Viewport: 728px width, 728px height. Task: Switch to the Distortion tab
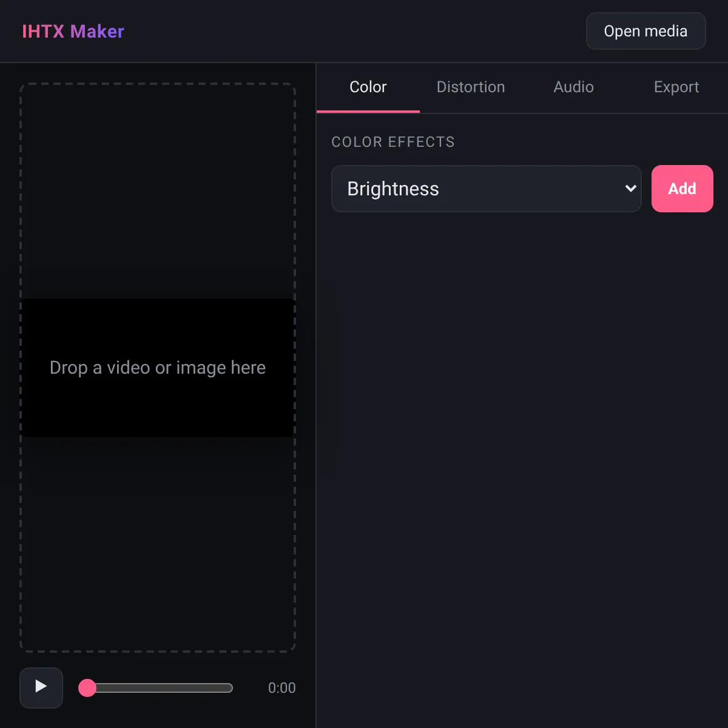coord(471,87)
